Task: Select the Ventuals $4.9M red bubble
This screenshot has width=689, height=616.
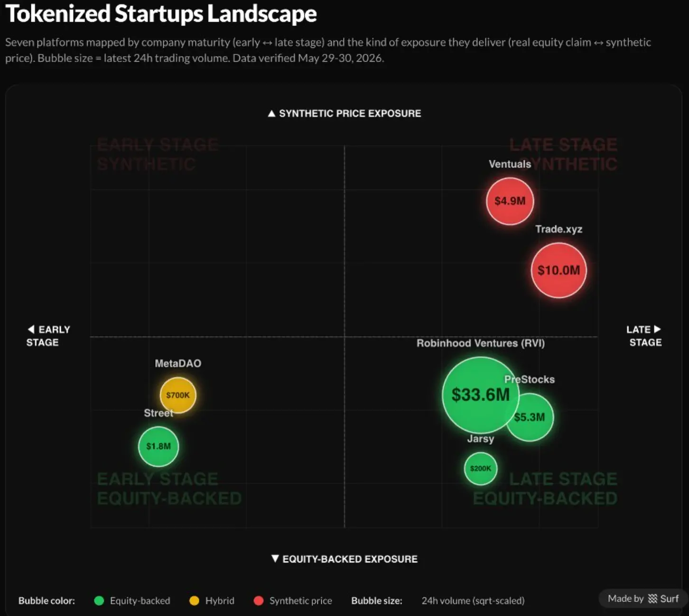Action: 510,201
